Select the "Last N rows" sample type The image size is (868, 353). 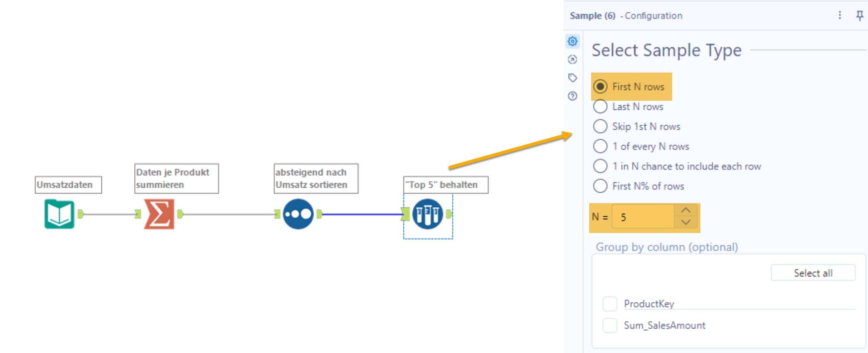click(600, 106)
